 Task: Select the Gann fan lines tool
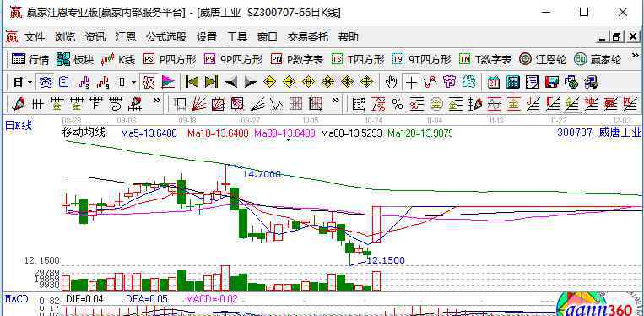click(199, 104)
